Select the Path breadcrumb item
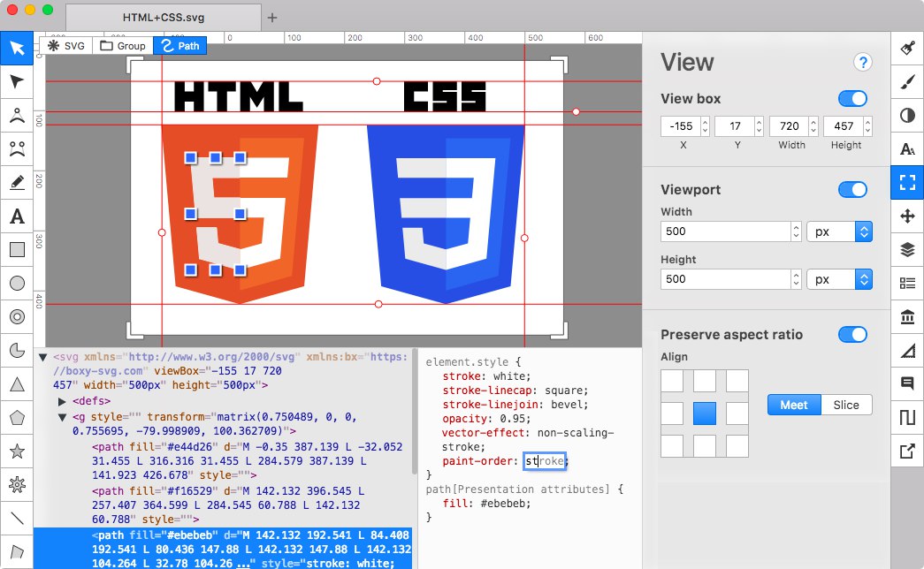The image size is (924, 569). pyautogui.click(x=180, y=46)
